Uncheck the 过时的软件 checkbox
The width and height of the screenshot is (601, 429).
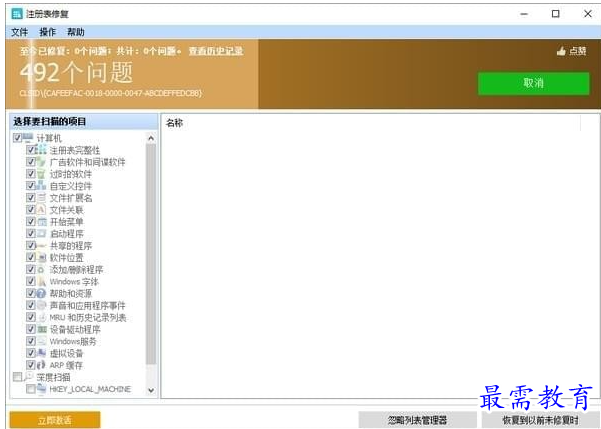coord(31,174)
